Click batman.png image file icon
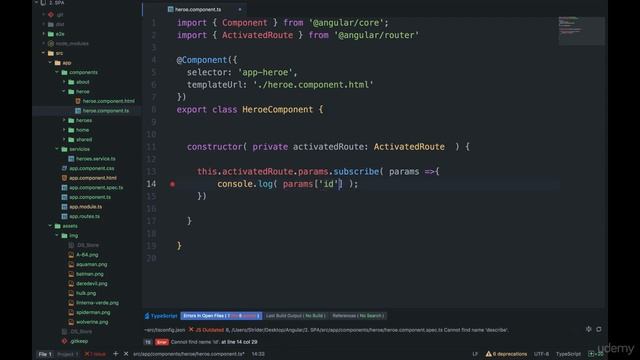This screenshot has width=640, height=360. click(x=71, y=274)
